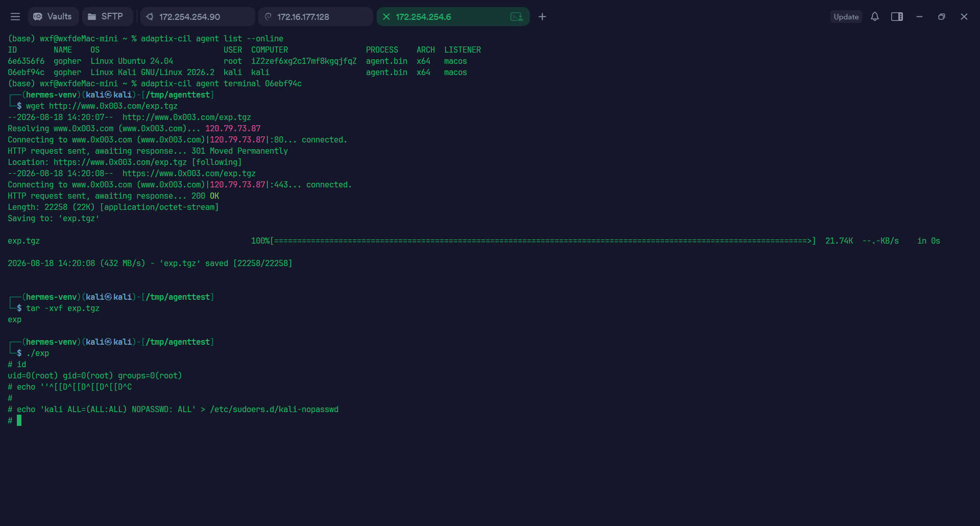Click agent ID '06ebf94c' in the agent list row
Screen dimensions: 980x526
tap(26, 73)
